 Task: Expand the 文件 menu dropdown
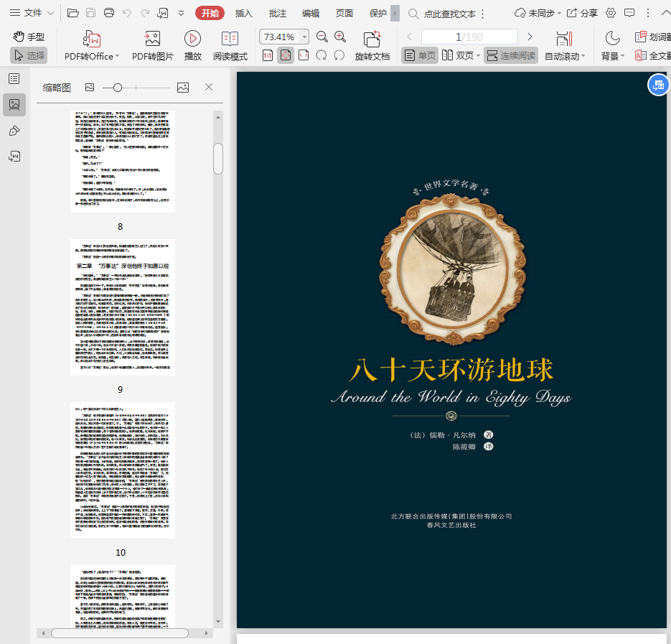pos(32,13)
